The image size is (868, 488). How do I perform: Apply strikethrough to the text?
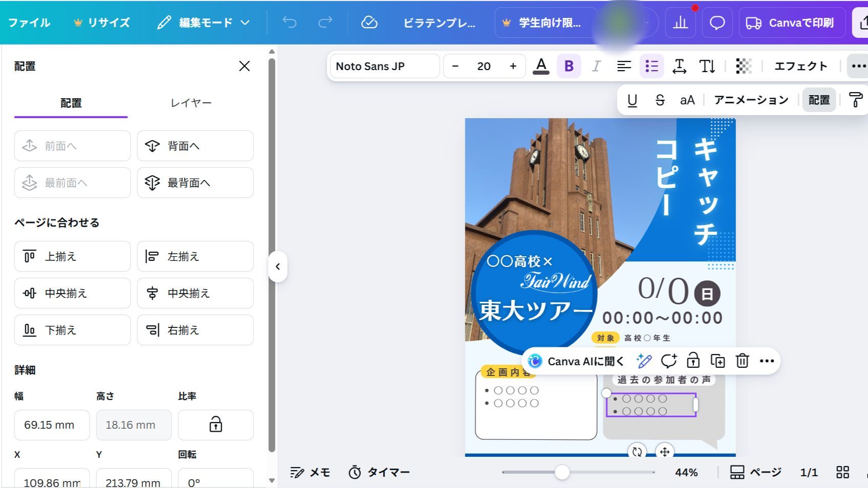(660, 100)
